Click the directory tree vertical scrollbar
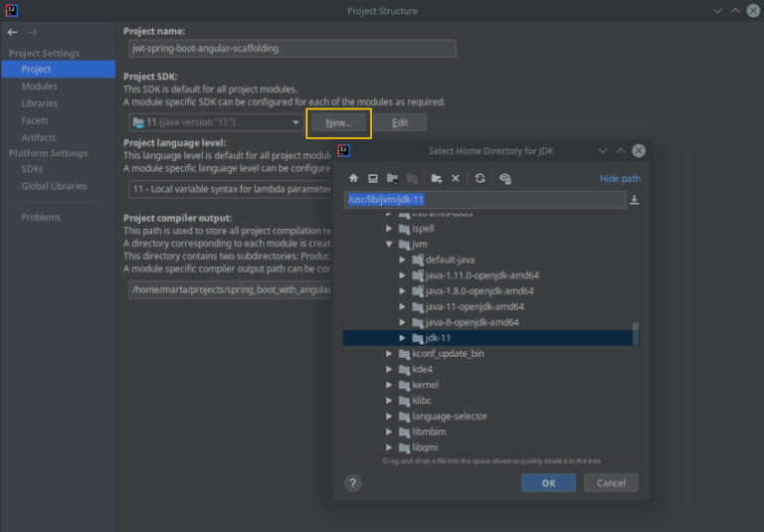Viewport: 764px width, 532px height. [x=636, y=332]
